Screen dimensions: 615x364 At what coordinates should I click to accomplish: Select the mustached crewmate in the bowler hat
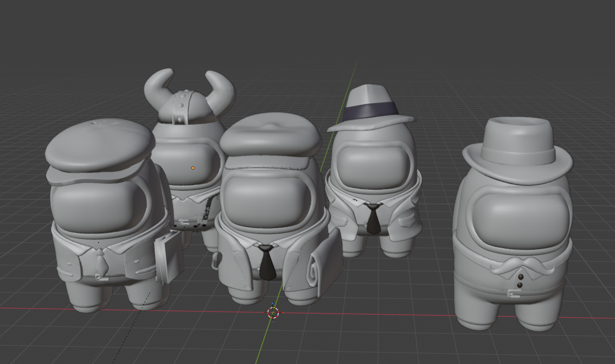click(x=513, y=223)
